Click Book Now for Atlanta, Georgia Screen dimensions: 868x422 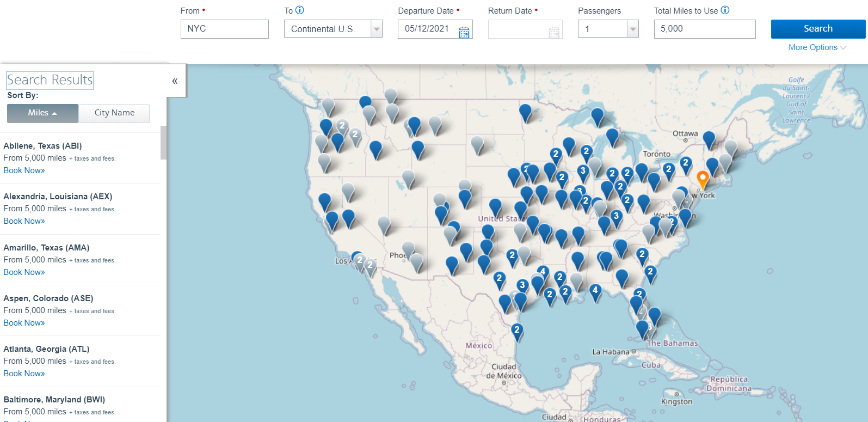[x=24, y=374]
